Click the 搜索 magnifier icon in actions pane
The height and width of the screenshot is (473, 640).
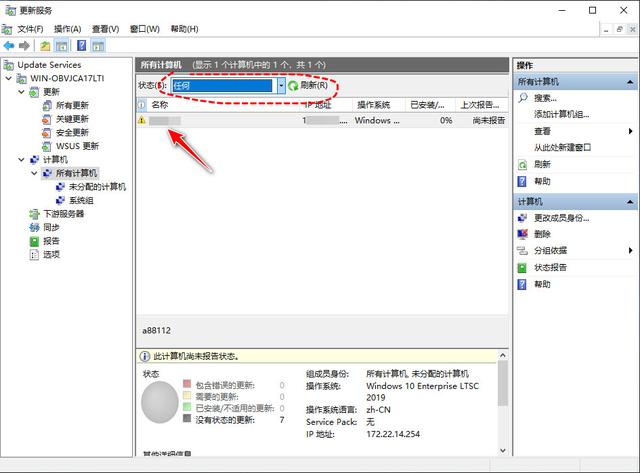[x=522, y=98]
